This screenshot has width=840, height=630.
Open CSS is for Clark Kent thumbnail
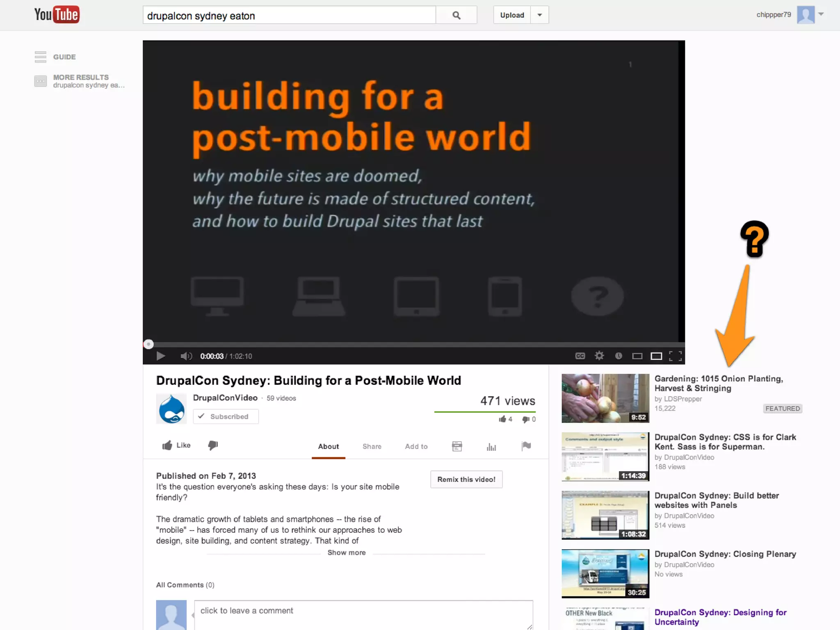pyautogui.click(x=605, y=457)
